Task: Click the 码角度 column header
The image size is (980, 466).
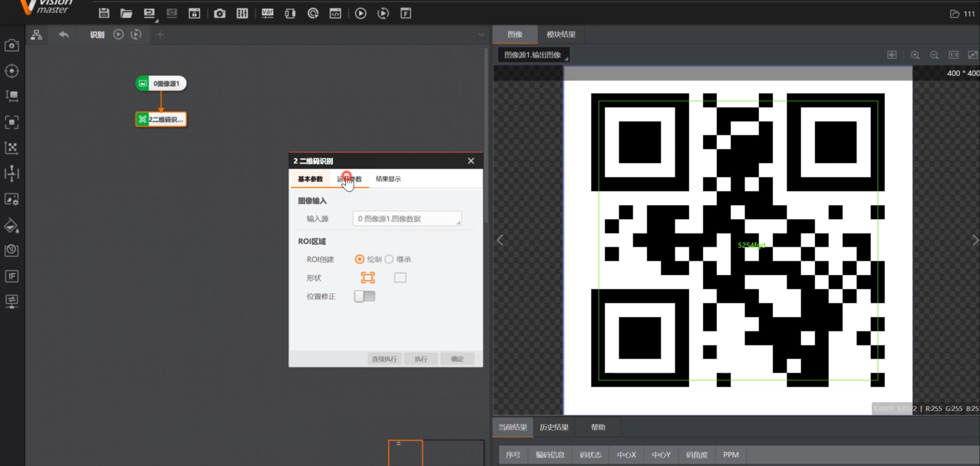Action: pos(697,455)
